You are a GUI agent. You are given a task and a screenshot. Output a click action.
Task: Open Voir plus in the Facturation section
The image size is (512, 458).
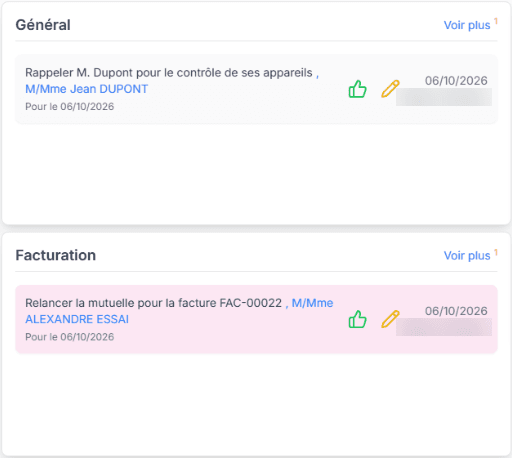[x=467, y=256]
